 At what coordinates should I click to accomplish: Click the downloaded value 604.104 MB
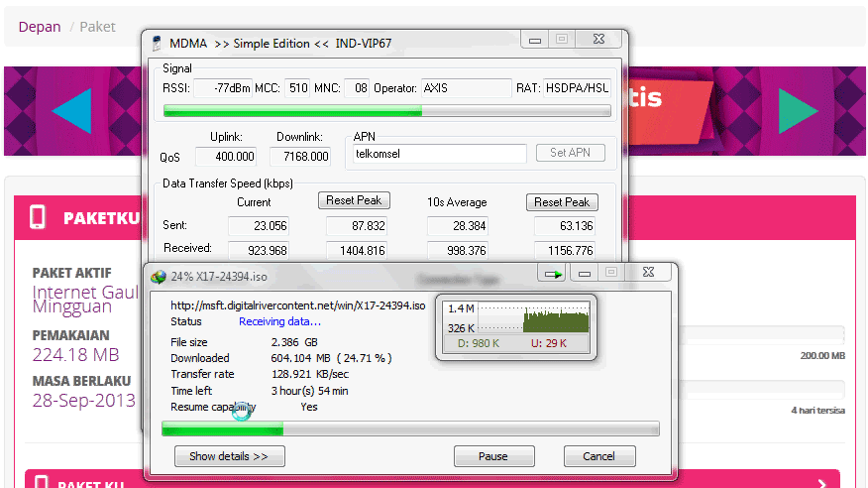[300, 358]
